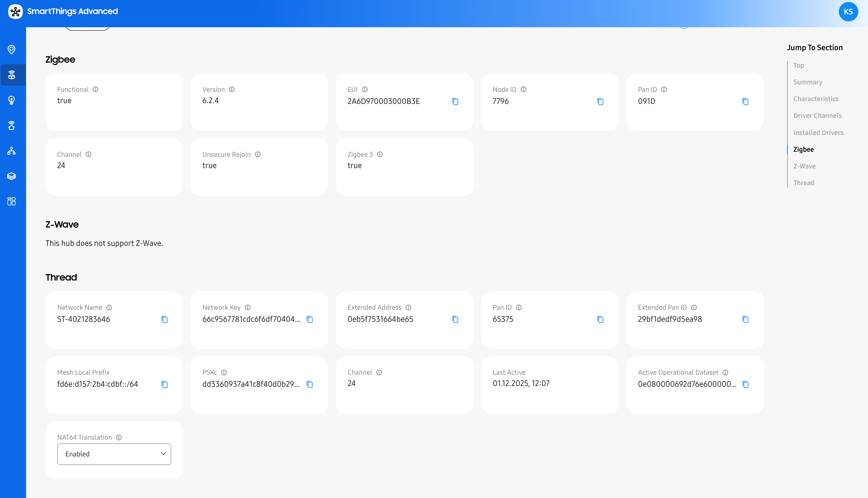
Task: Jump to the Thread section
Action: point(803,183)
